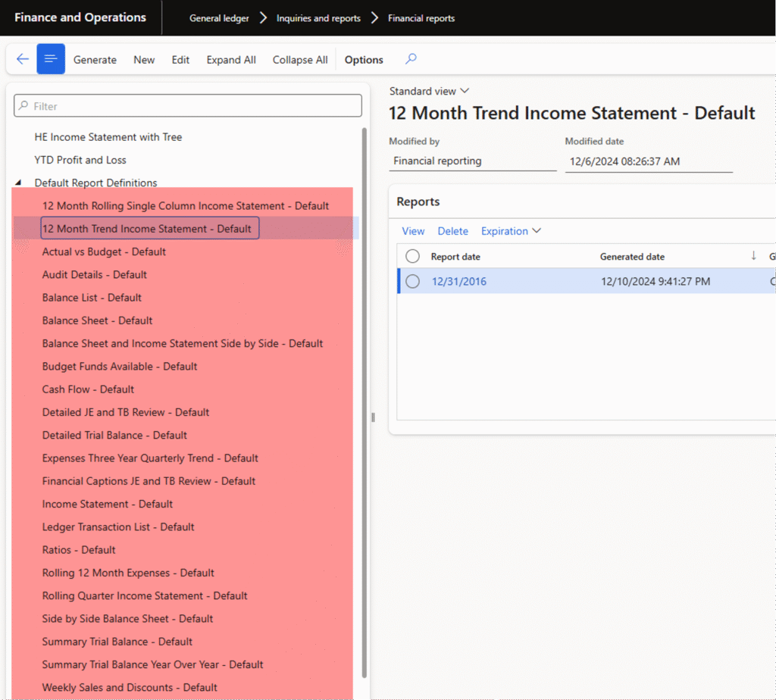
Task: Click Delete in the Reports section
Action: [452, 231]
